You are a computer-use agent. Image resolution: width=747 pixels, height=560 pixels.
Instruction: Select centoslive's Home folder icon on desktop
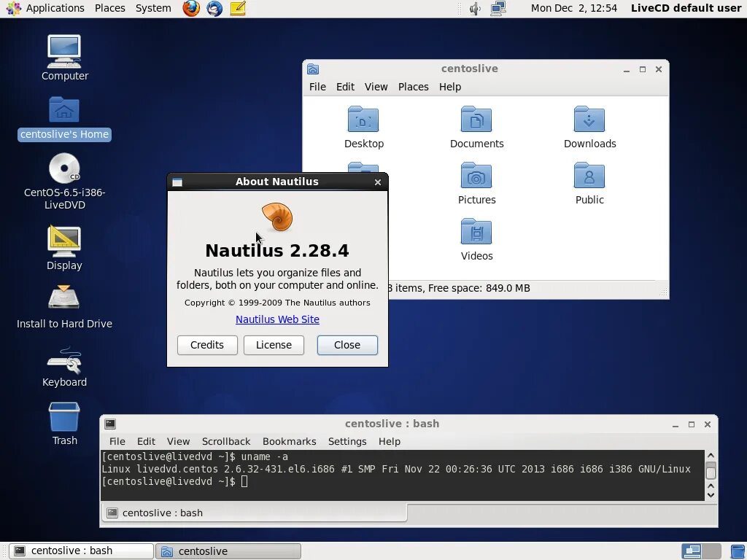click(64, 110)
